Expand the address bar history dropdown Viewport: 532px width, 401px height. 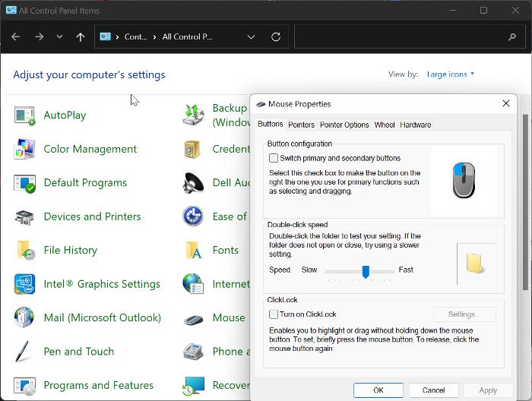[252, 36]
